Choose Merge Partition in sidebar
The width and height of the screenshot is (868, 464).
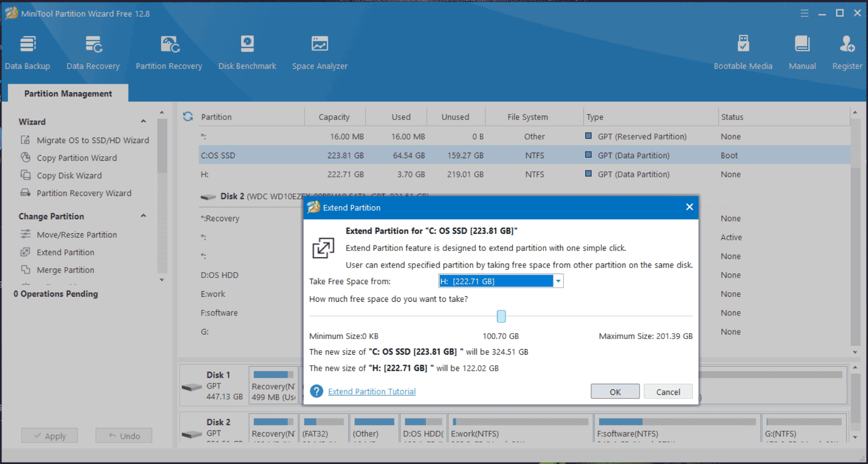click(66, 270)
